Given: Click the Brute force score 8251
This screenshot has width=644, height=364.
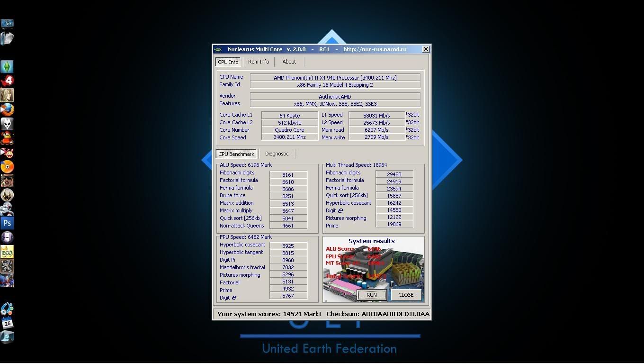Looking at the screenshot, I should point(288,196).
